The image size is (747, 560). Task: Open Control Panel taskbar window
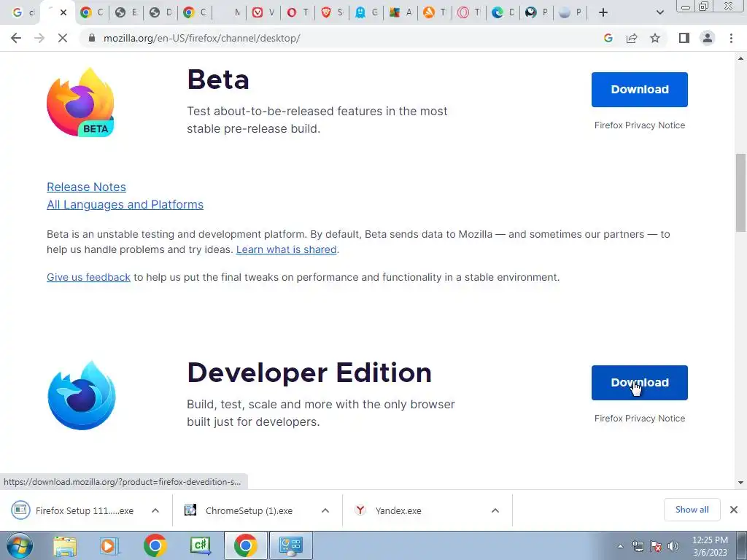tap(291, 546)
